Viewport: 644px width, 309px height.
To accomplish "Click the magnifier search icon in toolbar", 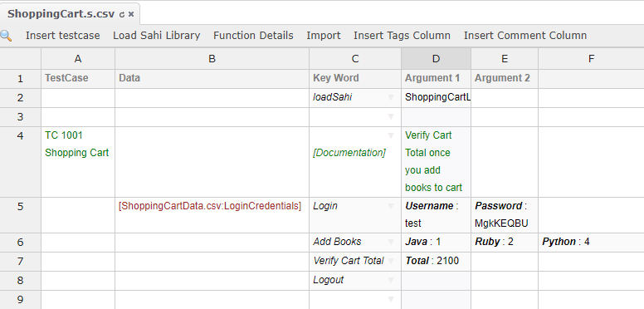I will point(6,36).
